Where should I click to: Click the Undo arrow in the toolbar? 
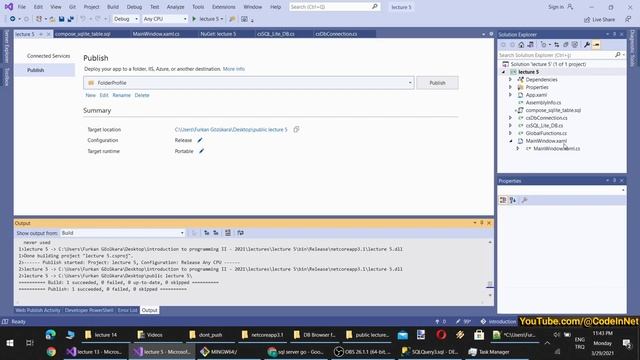[83, 19]
